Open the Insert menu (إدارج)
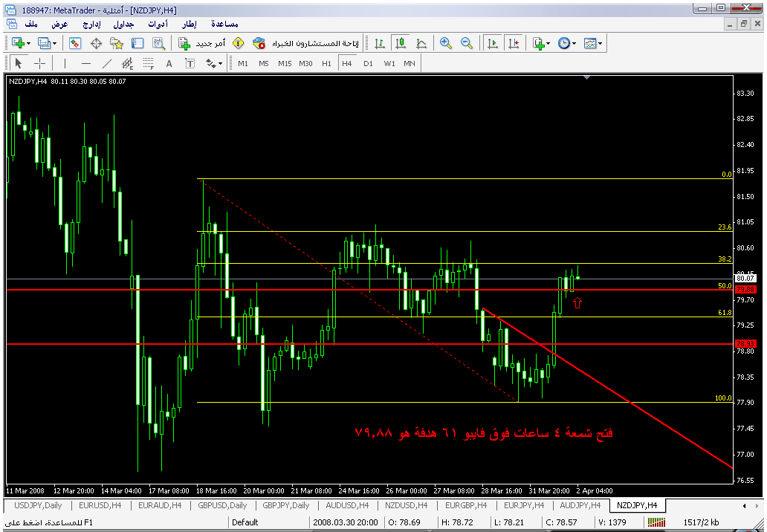This screenshot has height=532, width=767. [91, 24]
